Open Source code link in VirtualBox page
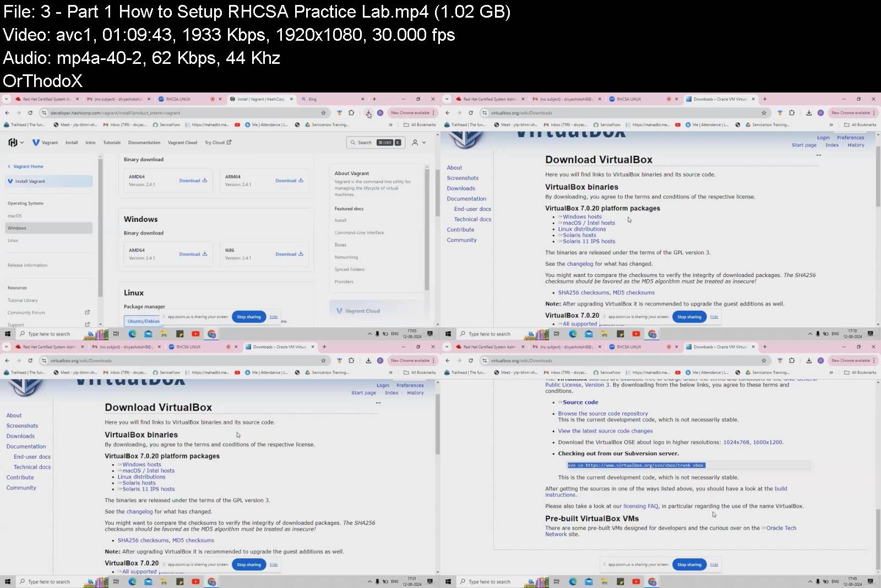 [578, 402]
